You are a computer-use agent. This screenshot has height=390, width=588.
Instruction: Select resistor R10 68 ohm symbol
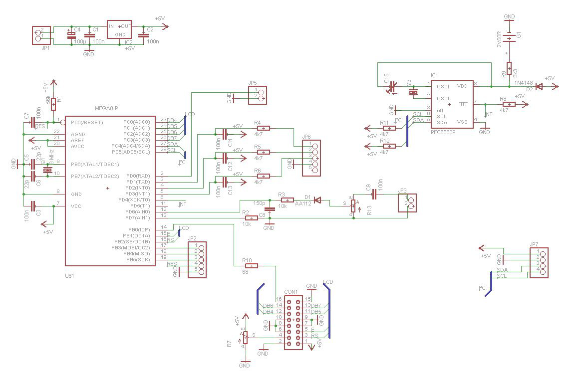tap(252, 266)
